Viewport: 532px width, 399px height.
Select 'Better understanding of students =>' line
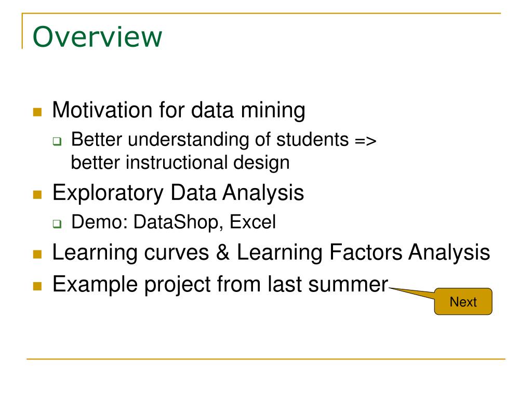point(223,139)
